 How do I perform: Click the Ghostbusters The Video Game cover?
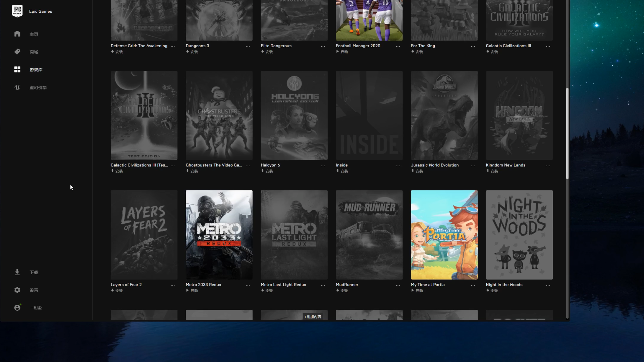pos(219,115)
